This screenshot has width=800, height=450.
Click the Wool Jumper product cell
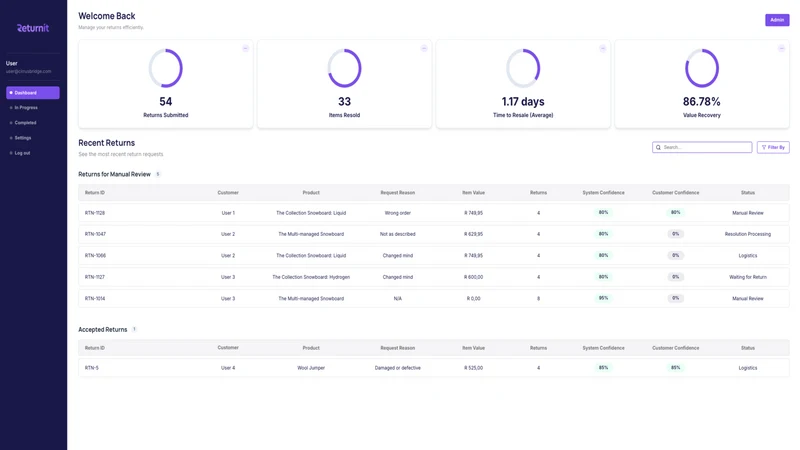pos(311,368)
